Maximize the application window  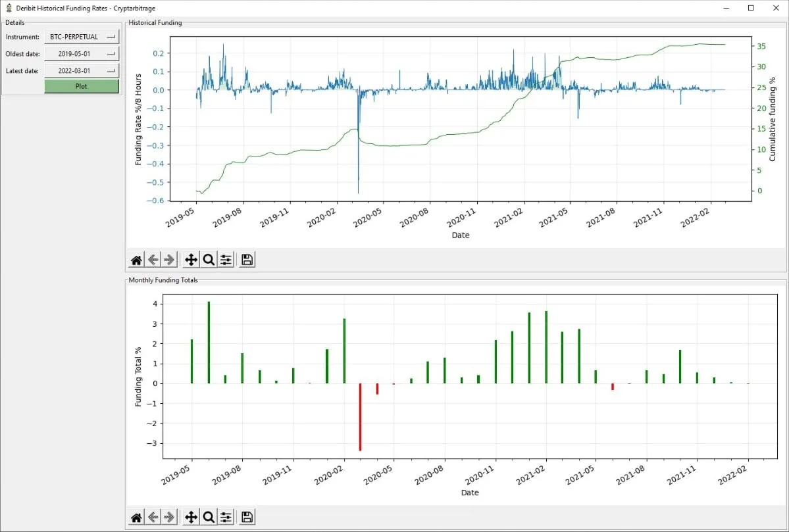click(x=751, y=8)
